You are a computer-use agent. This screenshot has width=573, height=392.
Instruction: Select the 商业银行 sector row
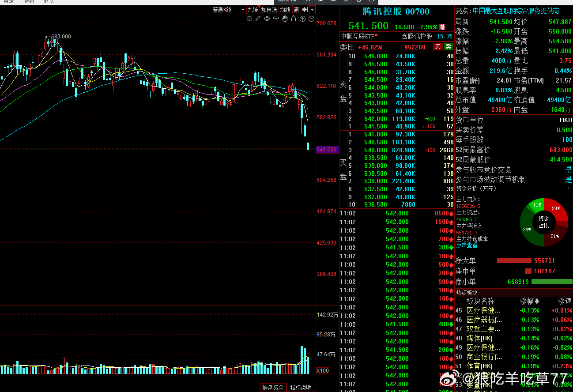(514, 357)
